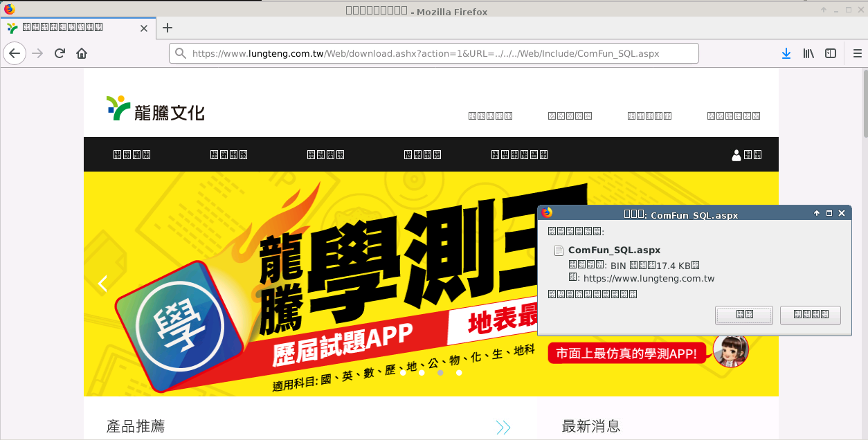Close the ComFun_SQL.aspx download dialog
Image resolution: width=868 pixels, height=440 pixels.
pos(842,213)
